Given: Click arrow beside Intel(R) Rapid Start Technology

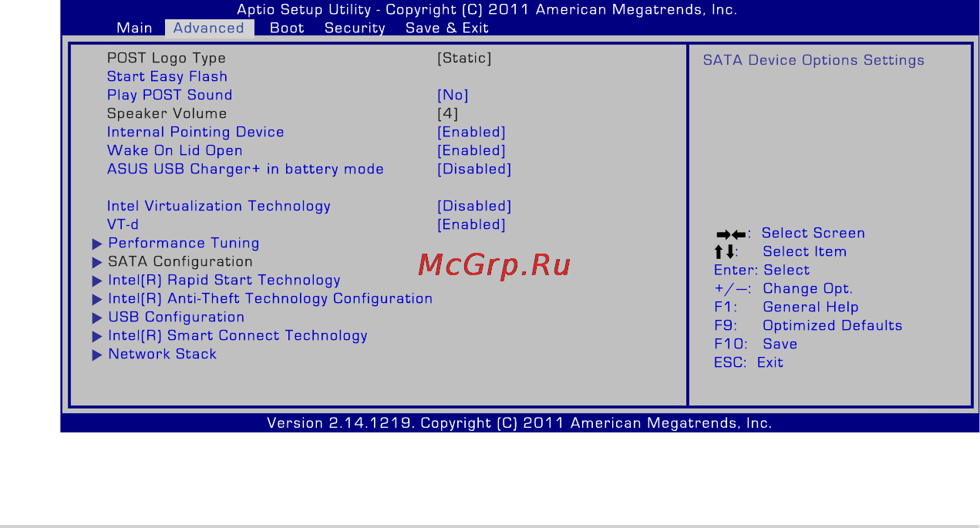Looking at the screenshot, I should tap(97, 281).
